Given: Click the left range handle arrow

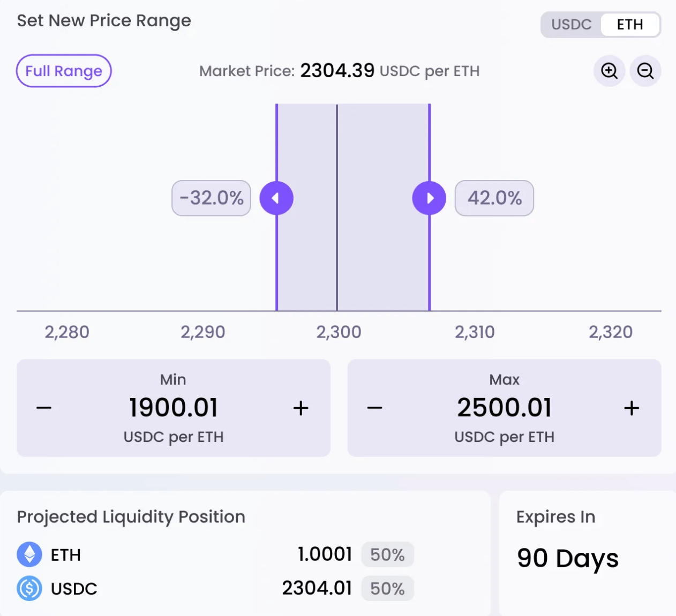Looking at the screenshot, I should (x=276, y=198).
